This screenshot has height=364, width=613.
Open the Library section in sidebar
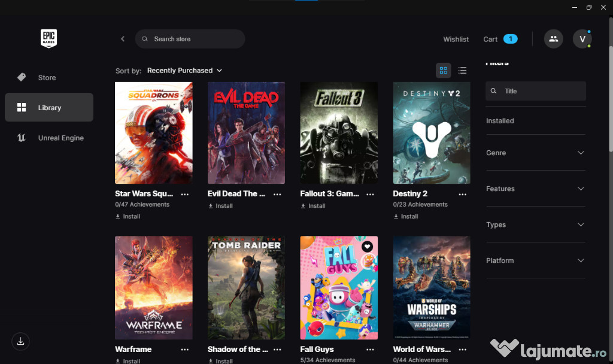click(49, 107)
